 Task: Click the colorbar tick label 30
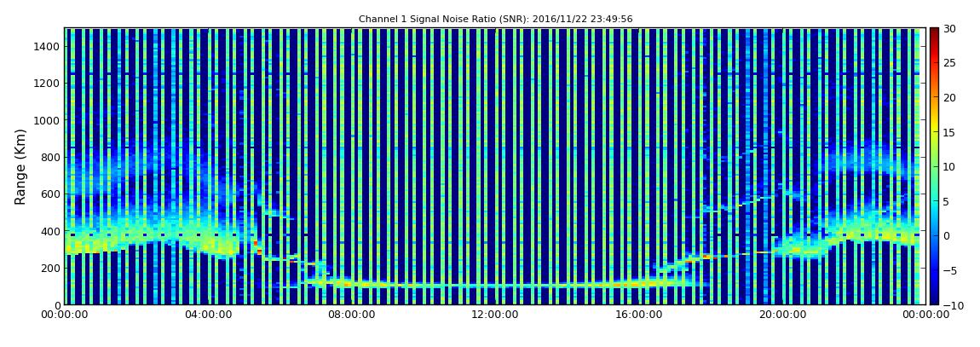[949, 29]
